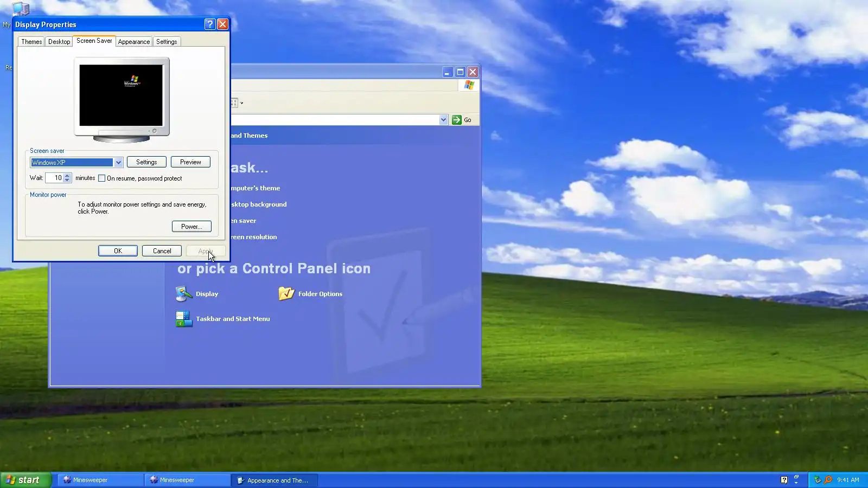
Task: Click the Preview button
Action: point(190,162)
